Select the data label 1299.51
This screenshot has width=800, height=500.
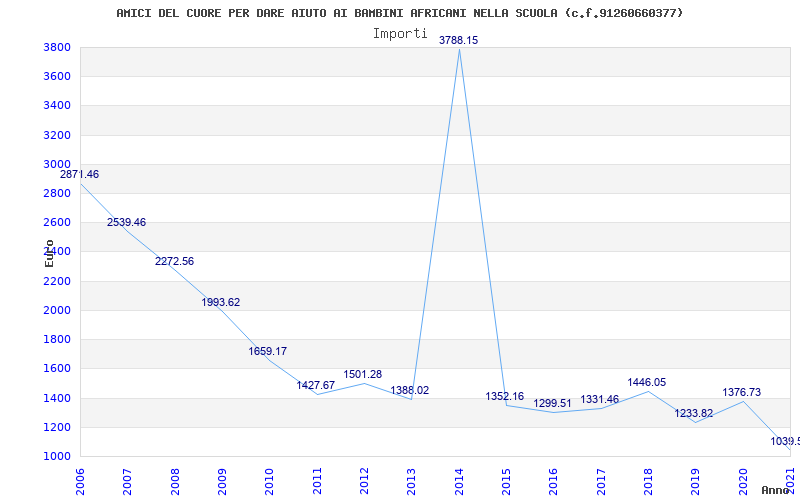(553, 404)
